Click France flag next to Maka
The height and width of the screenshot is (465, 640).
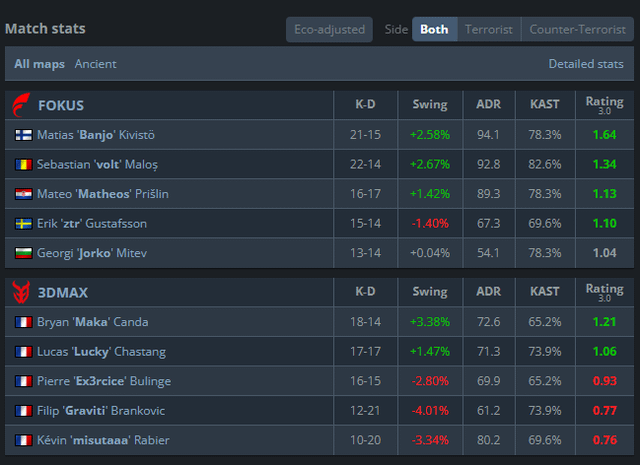pyautogui.click(x=23, y=322)
